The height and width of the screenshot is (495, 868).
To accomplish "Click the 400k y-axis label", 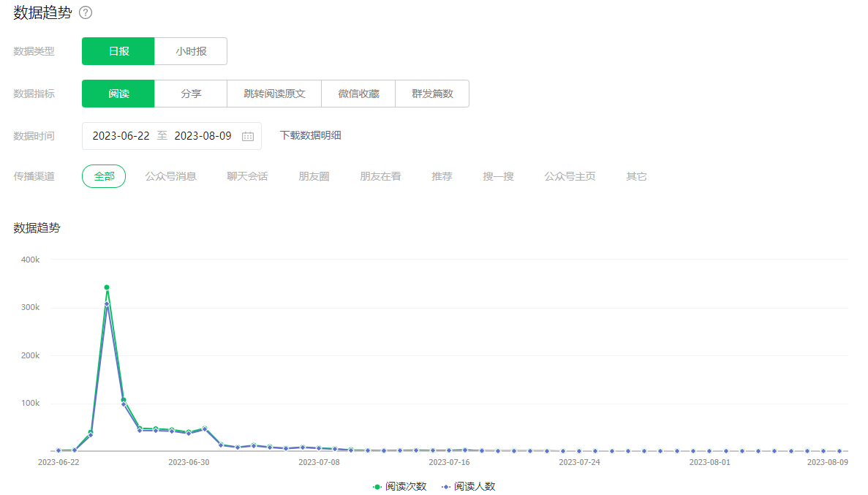I will [31, 259].
